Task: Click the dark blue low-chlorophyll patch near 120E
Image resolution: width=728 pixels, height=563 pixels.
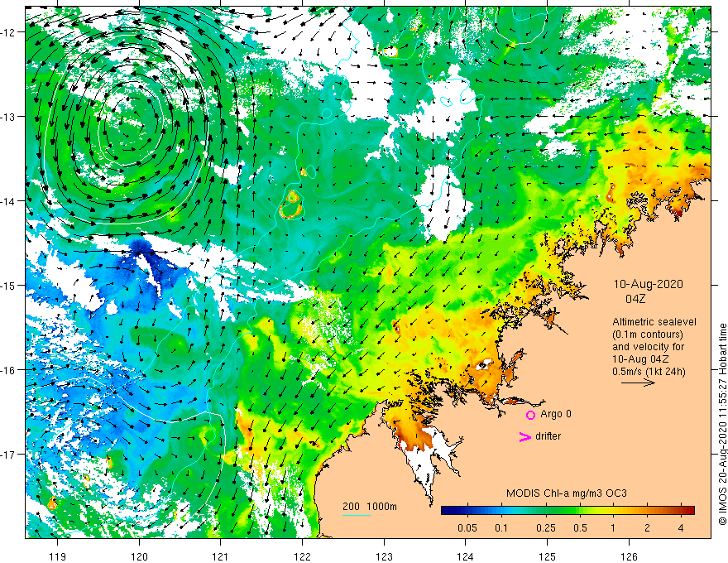Action: 142,251
